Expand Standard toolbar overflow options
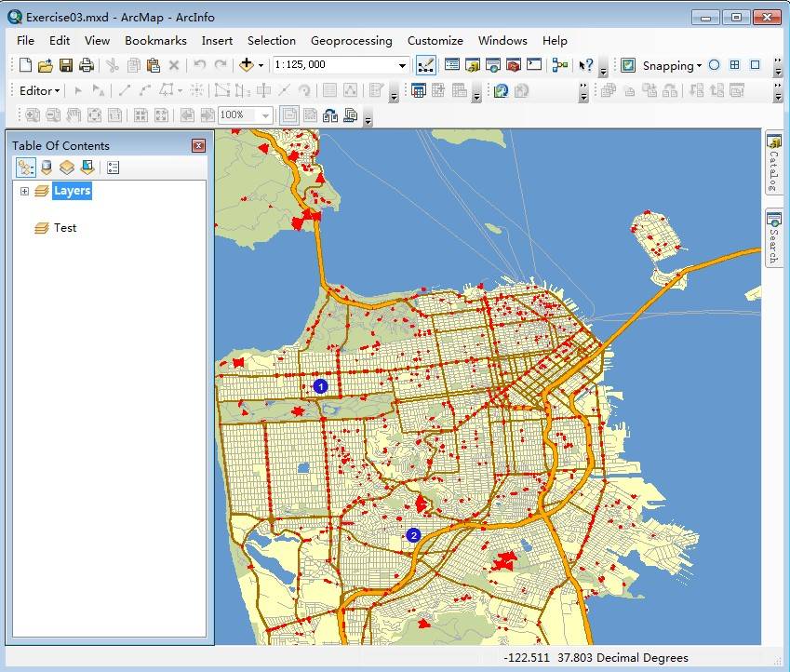This screenshot has width=790, height=672. pos(604,66)
